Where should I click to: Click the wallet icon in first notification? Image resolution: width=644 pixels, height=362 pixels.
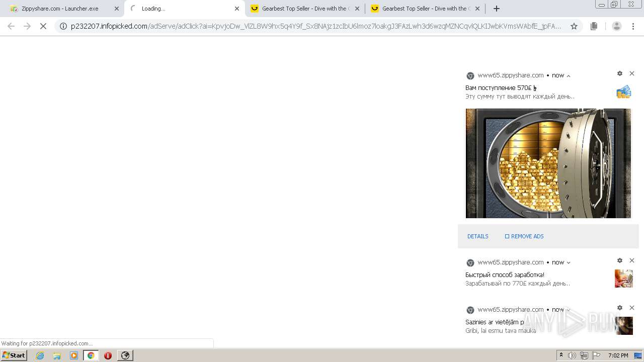click(624, 92)
